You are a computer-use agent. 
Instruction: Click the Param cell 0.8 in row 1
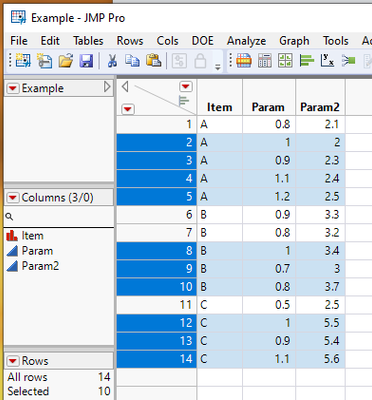[x=269, y=124]
